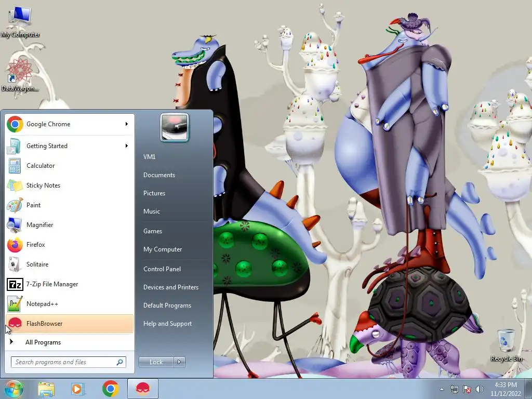This screenshot has height=399, width=532.
Task: Launch the Solitaire game icon
Action: pyautogui.click(x=15, y=264)
